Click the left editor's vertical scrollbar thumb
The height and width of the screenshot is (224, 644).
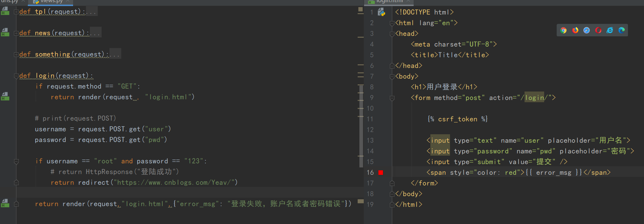point(361,125)
